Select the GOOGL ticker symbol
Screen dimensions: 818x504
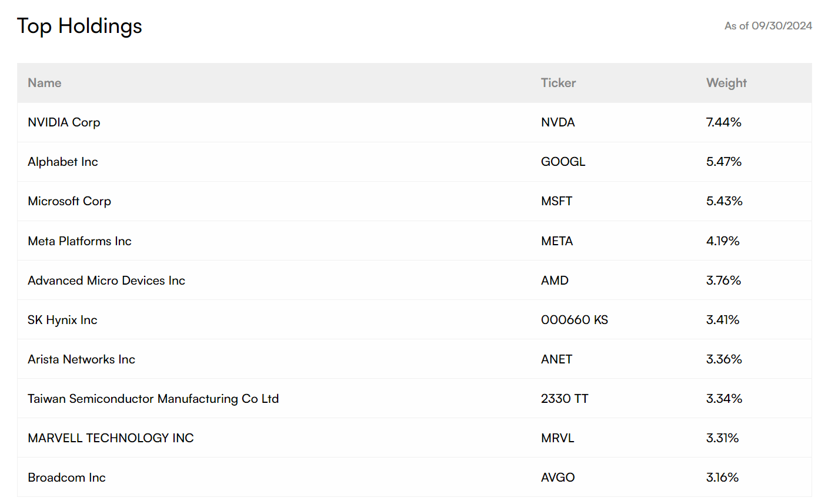(563, 162)
